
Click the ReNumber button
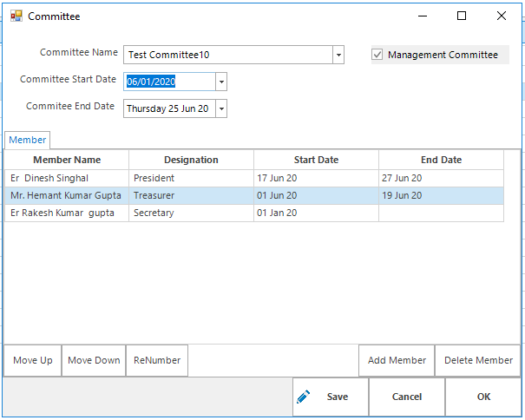(157, 360)
